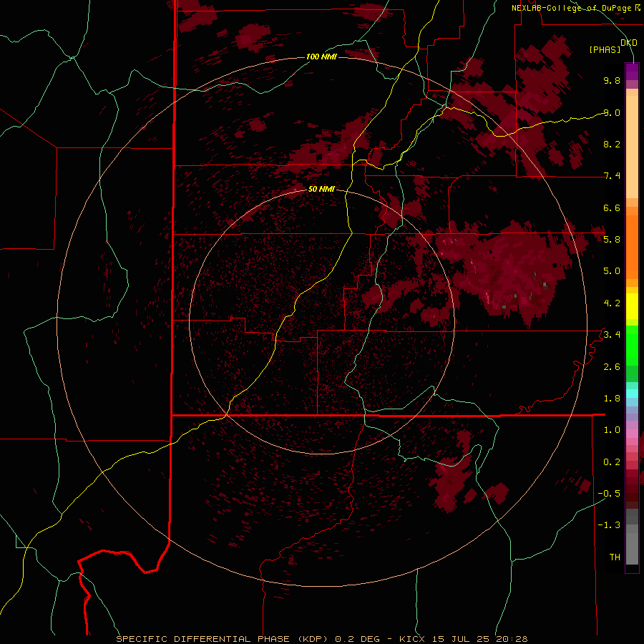
Task: Click the 1.8 value on the color scale
Action: point(612,399)
